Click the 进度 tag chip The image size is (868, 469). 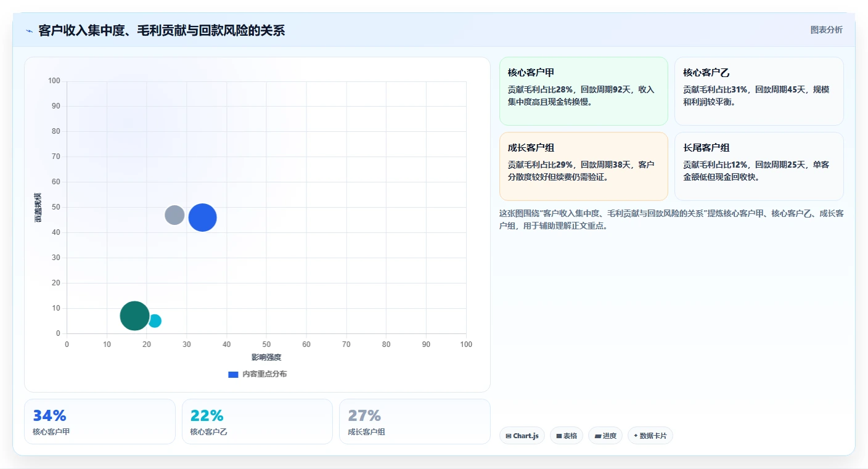605,436
